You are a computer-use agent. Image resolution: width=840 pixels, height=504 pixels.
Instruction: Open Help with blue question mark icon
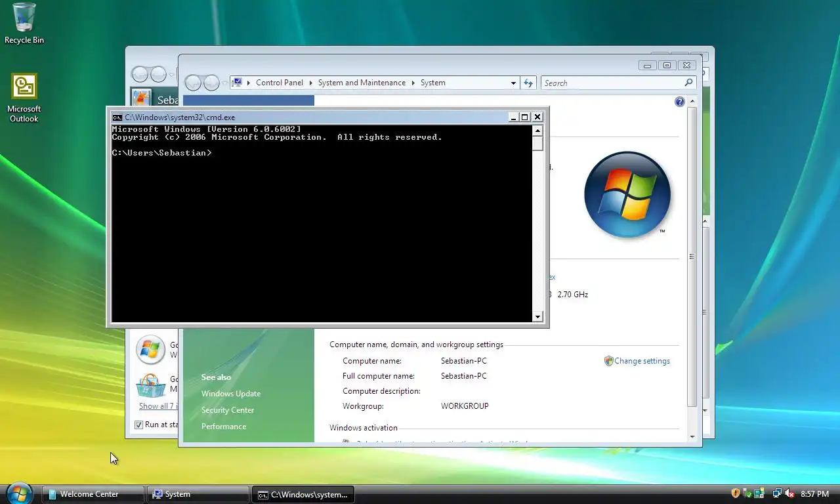click(679, 102)
